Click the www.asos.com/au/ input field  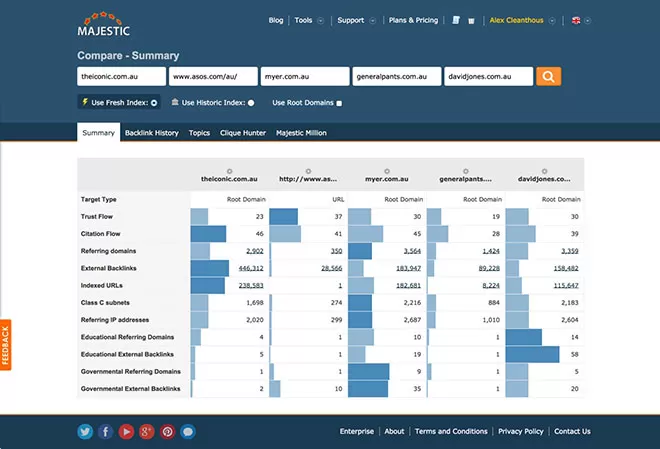[213, 76]
